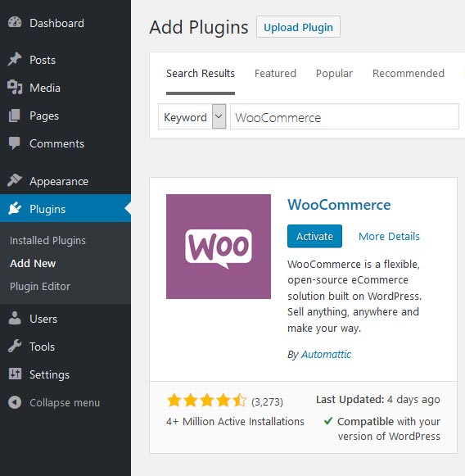The height and width of the screenshot is (476, 465).
Task: Click the 'Compatible with your version' text
Action: pyautogui.click(x=389, y=428)
